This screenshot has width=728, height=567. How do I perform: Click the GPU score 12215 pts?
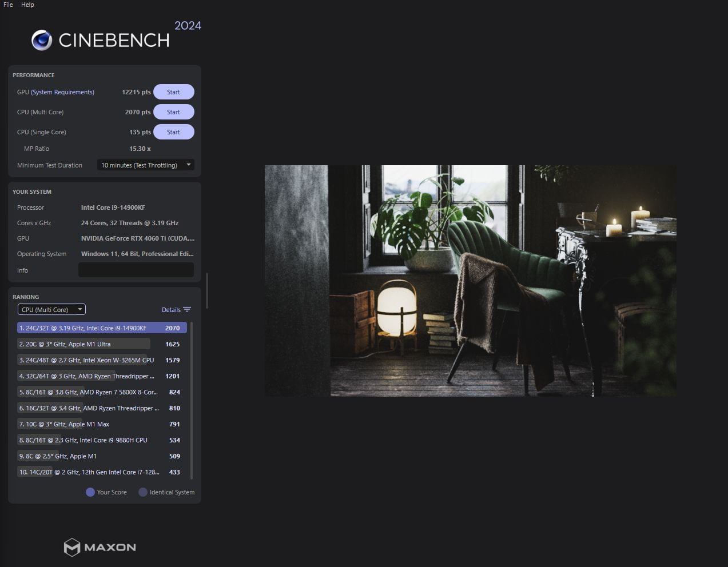[136, 92]
